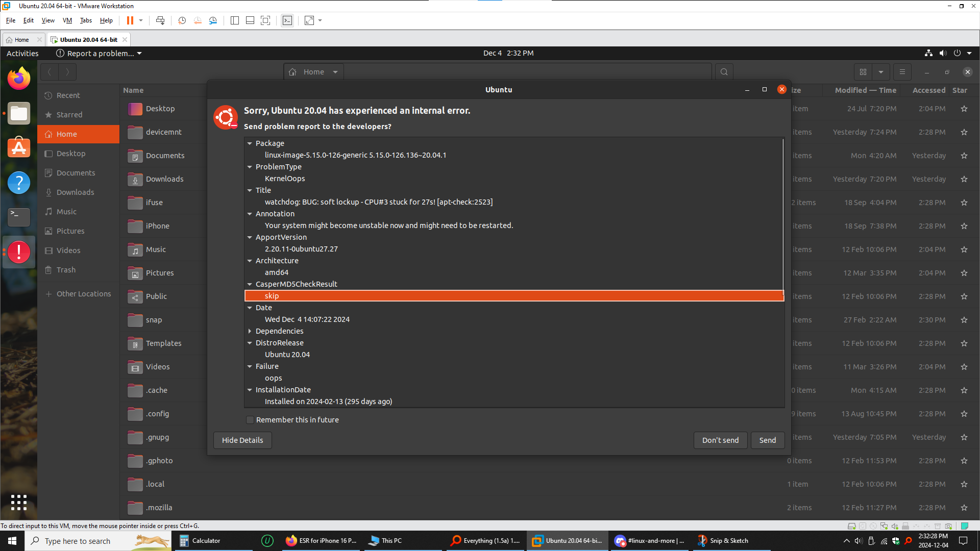Screen dimensions: 980x551
Task: Open Report a problem app menu
Action: pyautogui.click(x=99, y=53)
